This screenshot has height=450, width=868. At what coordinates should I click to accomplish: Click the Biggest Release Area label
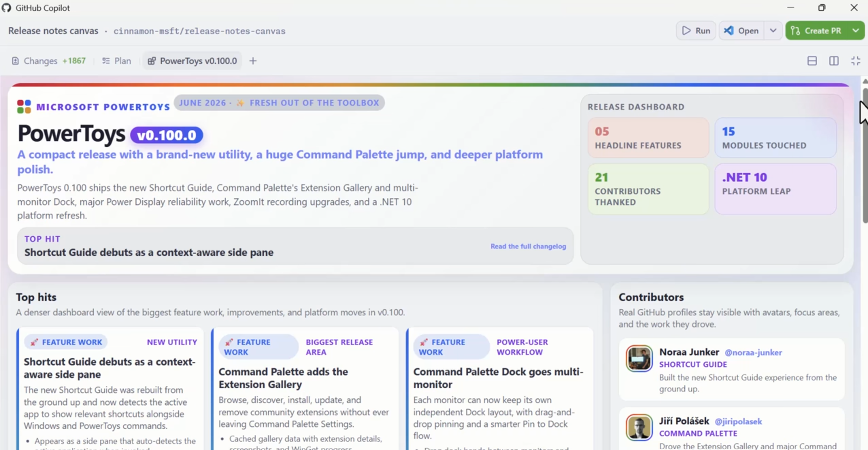tap(339, 347)
